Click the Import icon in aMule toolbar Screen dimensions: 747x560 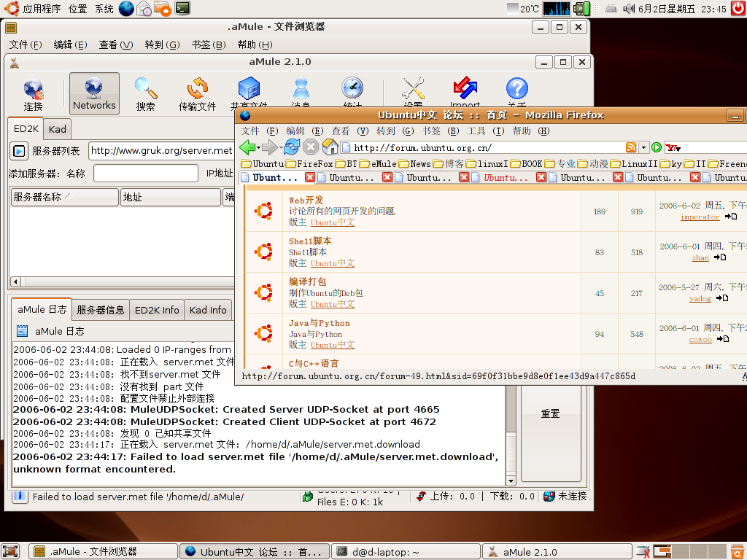(465, 89)
